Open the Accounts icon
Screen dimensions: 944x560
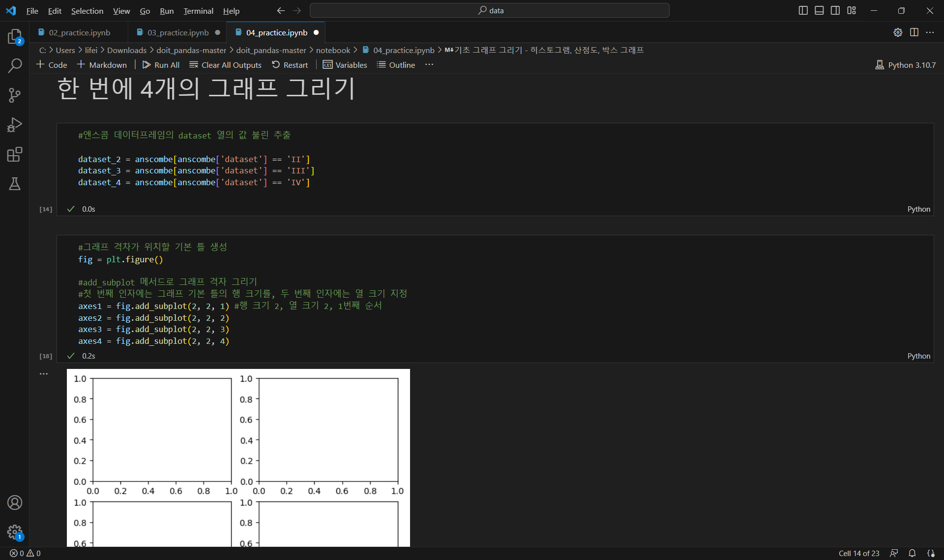click(x=15, y=503)
